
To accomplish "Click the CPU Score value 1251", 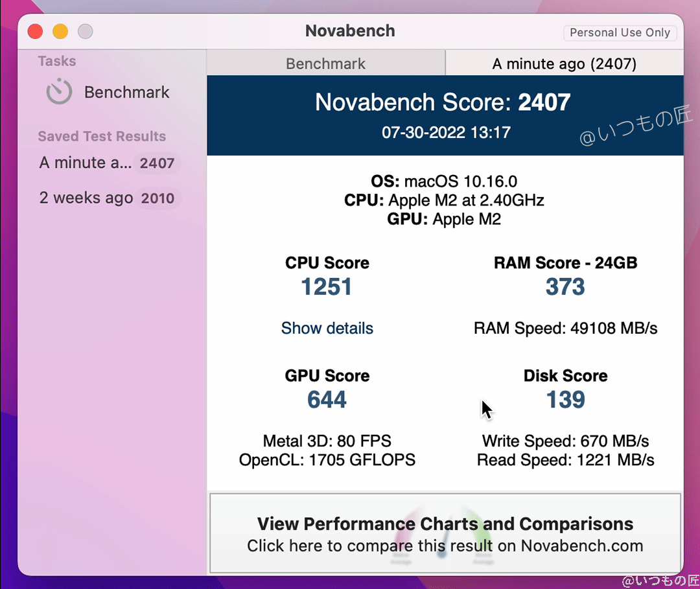I will (327, 286).
